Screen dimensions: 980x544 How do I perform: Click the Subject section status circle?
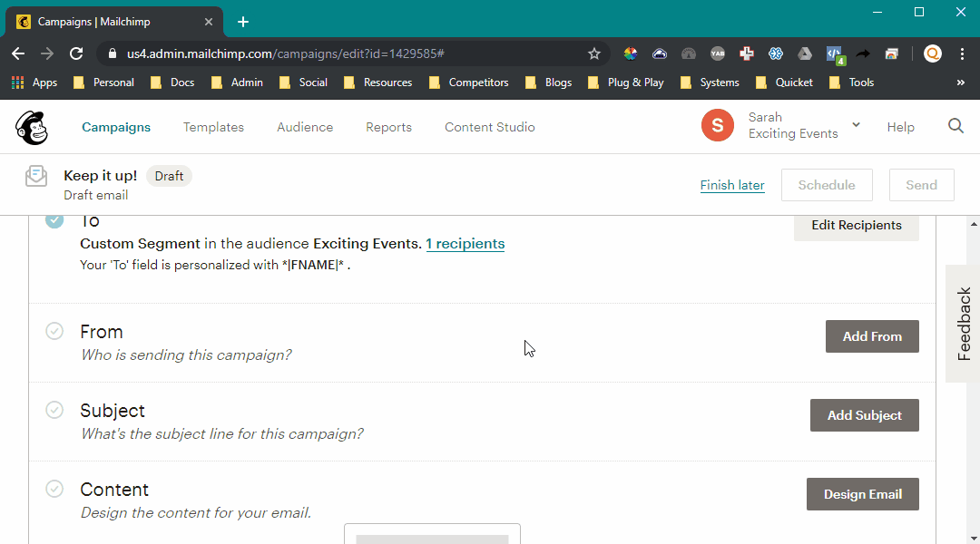point(54,410)
